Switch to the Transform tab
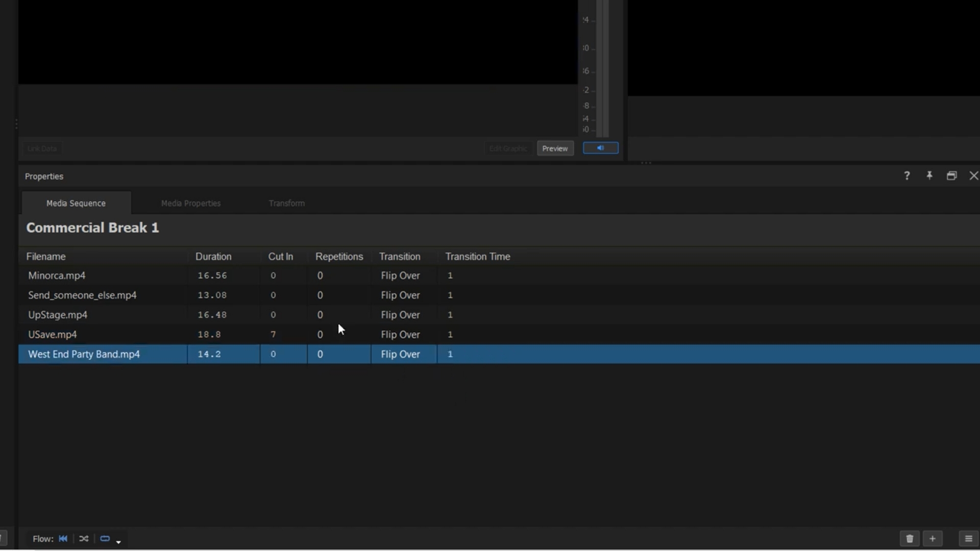The height and width of the screenshot is (551, 980). (x=287, y=203)
